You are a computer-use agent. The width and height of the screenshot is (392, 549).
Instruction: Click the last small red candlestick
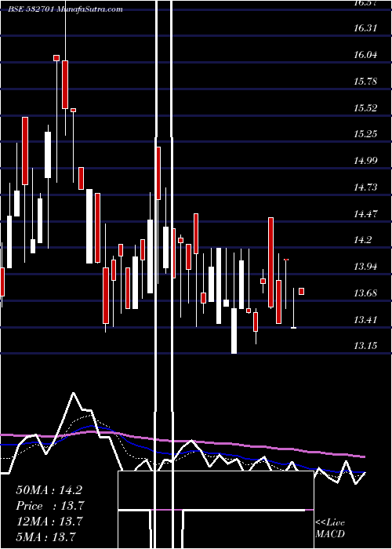[x=301, y=291]
